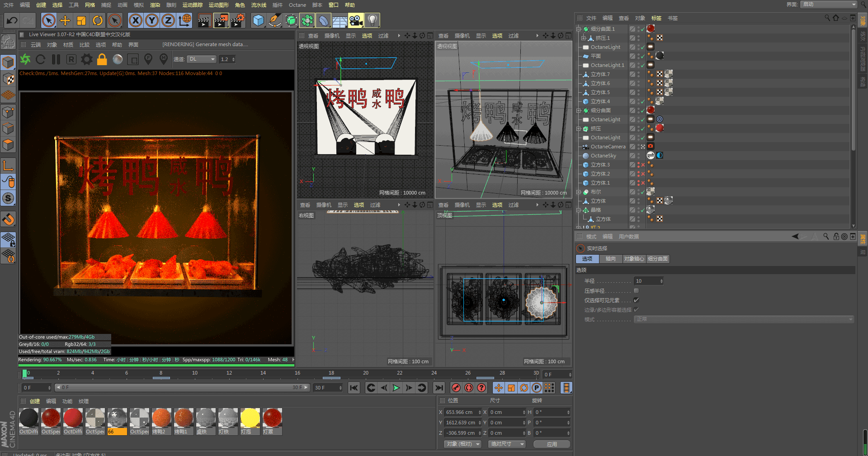Open the Octane menu
This screenshot has height=456, width=868.
click(x=297, y=5)
